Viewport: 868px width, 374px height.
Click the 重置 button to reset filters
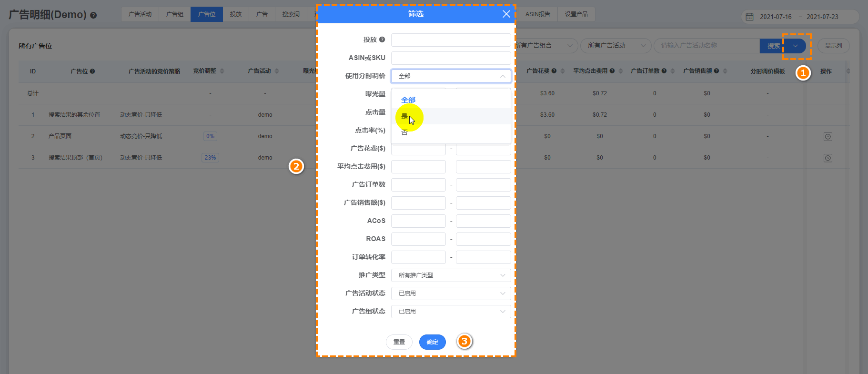[x=399, y=342]
